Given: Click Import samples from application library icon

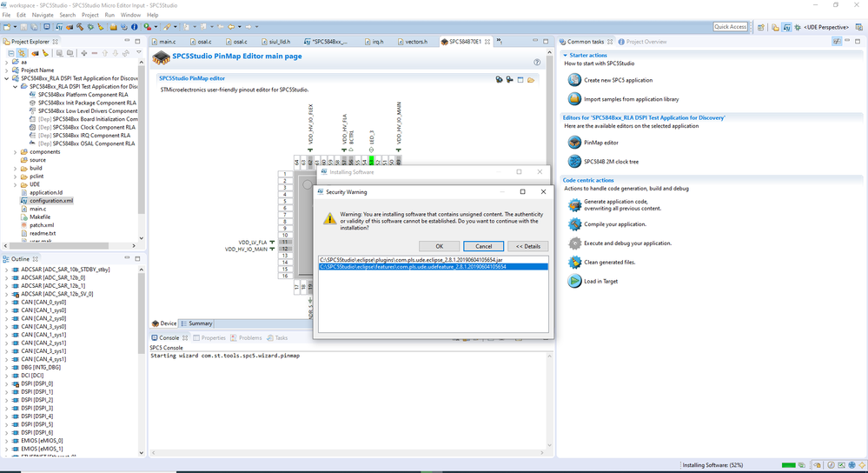Looking at the screenshot, I should pos(574,99).
